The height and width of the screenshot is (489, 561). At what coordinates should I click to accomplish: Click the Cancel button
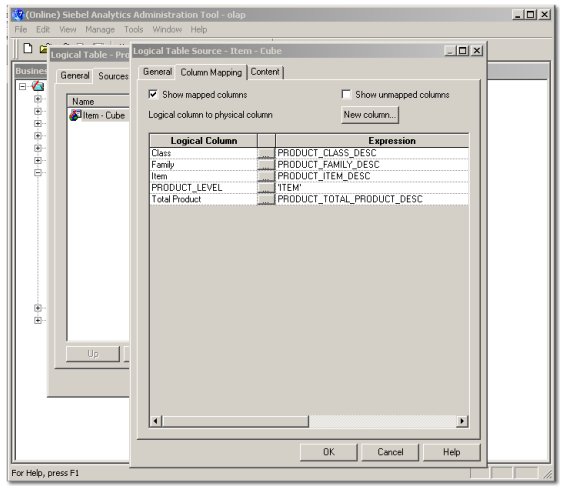coord(390,452)
